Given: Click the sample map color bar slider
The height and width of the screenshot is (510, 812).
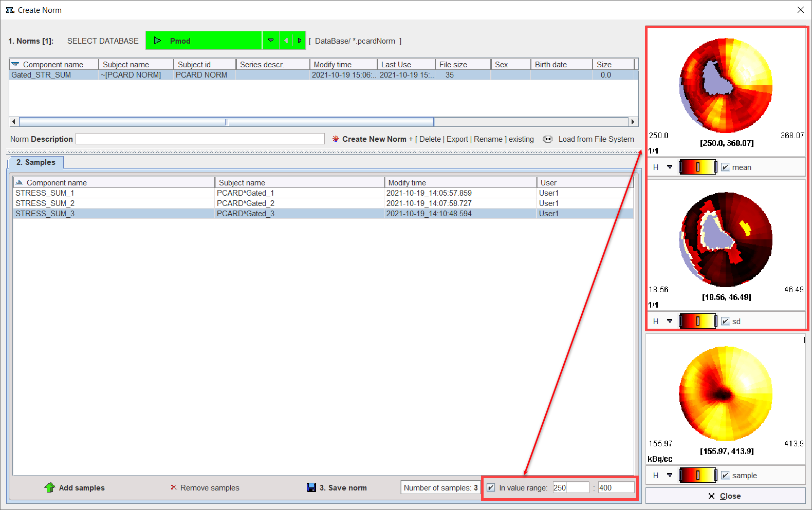Looking at the screenshot, I should (697, 475).
